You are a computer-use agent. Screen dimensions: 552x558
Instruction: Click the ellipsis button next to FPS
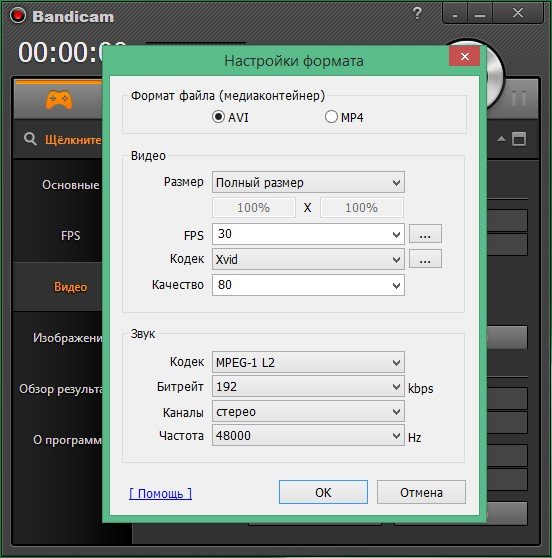pos(425,234)
